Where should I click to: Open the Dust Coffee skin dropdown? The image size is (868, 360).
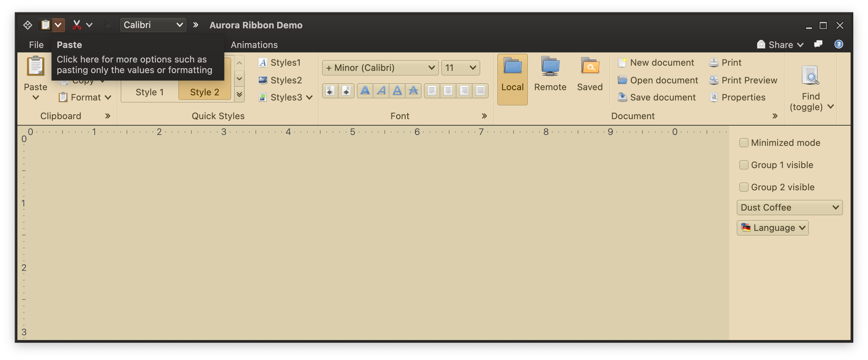(789, 207)
